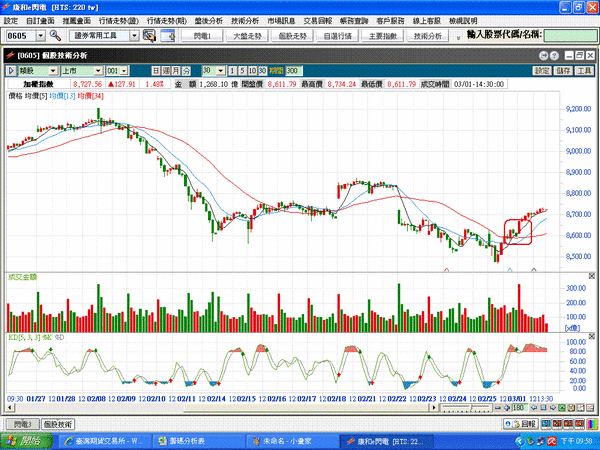Click the horizontal chart scrollbar thumb
The image size is (600, 450).
coord(308,408)
